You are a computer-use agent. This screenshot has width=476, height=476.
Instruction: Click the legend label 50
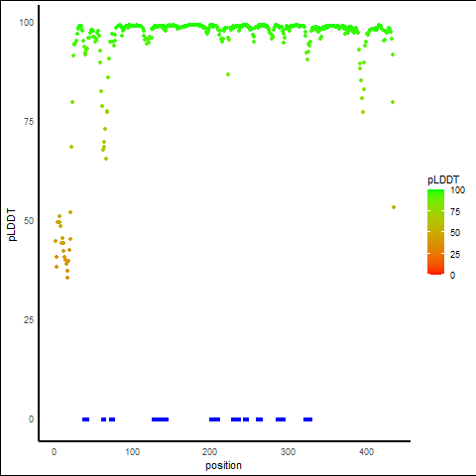tap(455, 233)
